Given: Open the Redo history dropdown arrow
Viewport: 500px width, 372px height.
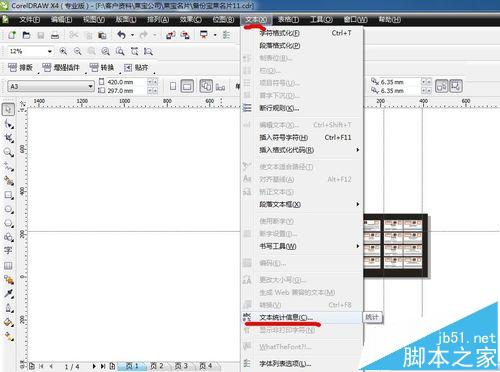Looking at the screenshot, I should (x=155, y=35).
